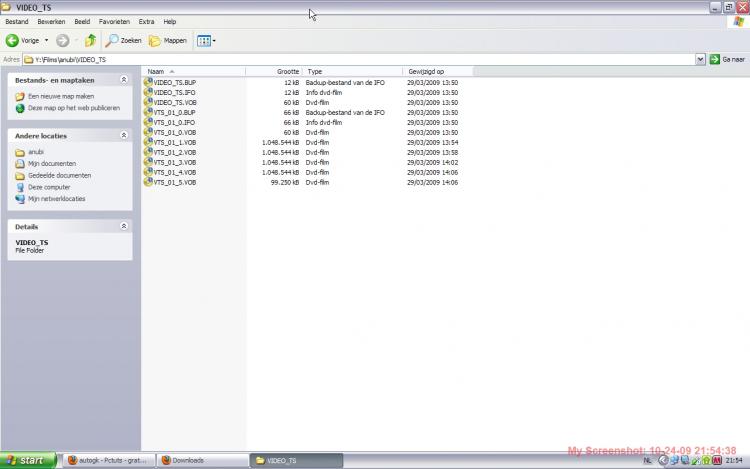Open the Extra menu
Viewport: 750px width, 469px height.
point(146,22)
